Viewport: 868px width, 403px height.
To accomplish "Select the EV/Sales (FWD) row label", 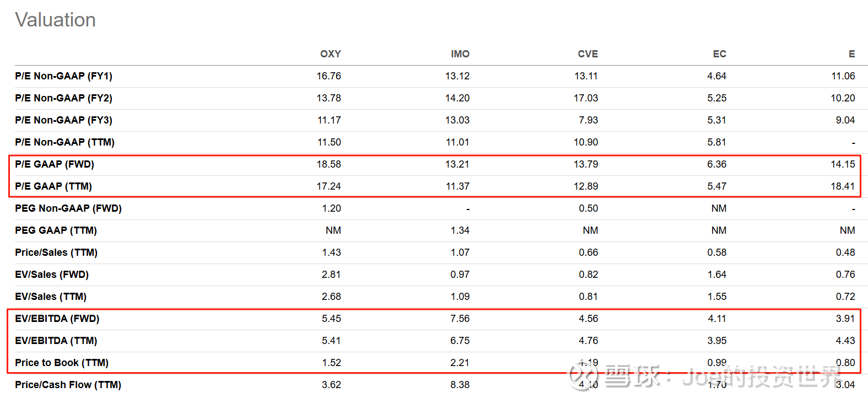I will [x=52, y=275].
